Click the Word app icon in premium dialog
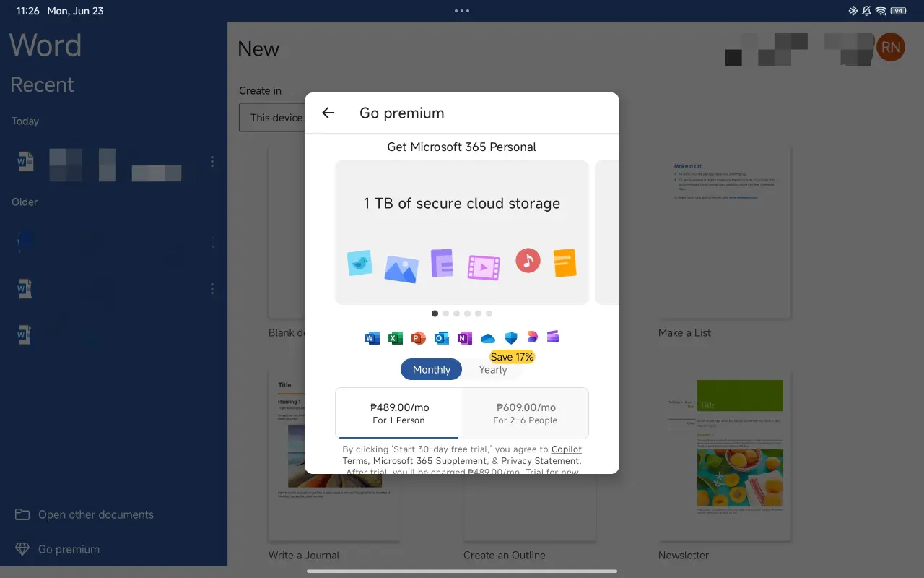The height and width of the screenshot is (578, 924). pos(372,337)
